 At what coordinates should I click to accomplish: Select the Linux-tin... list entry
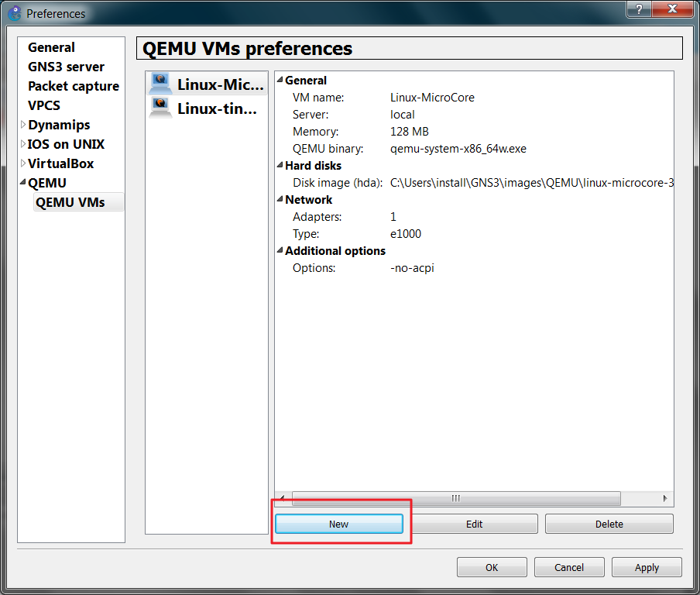208,108
